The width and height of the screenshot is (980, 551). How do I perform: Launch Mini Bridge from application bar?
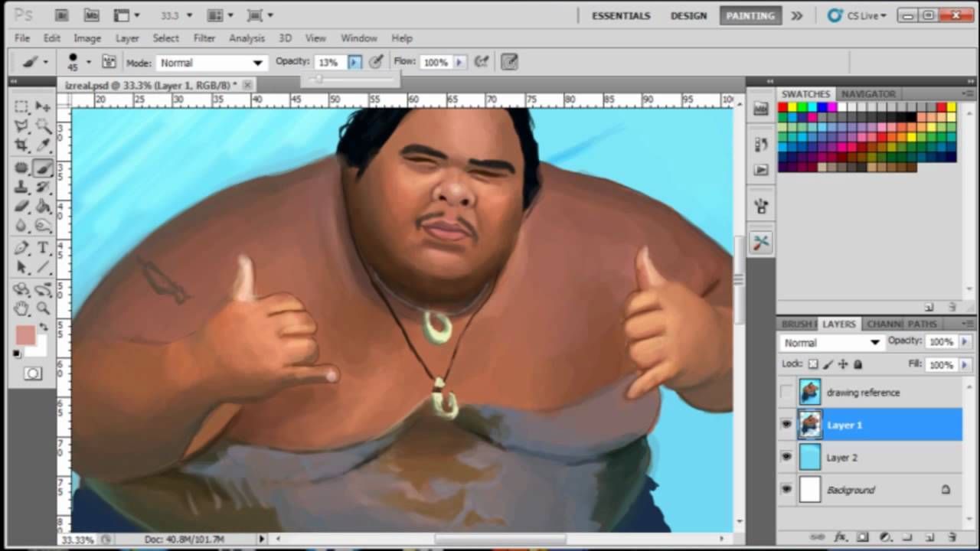pos(91,15)
